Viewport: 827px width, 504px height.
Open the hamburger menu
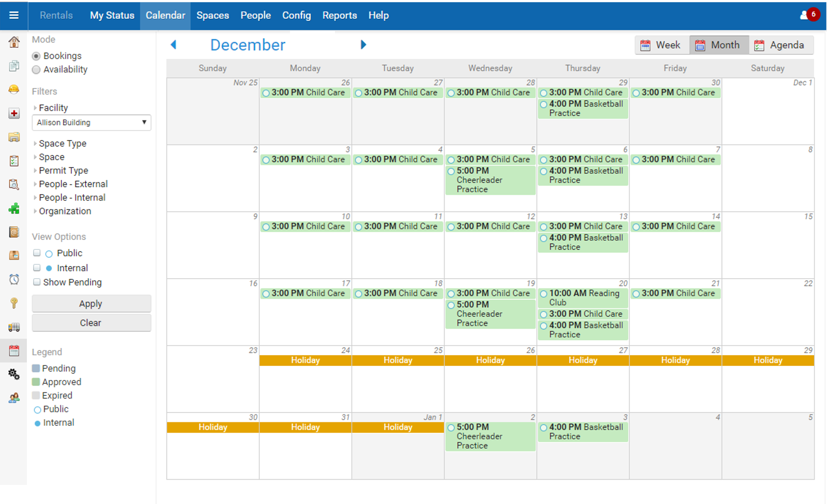[14, 15]
